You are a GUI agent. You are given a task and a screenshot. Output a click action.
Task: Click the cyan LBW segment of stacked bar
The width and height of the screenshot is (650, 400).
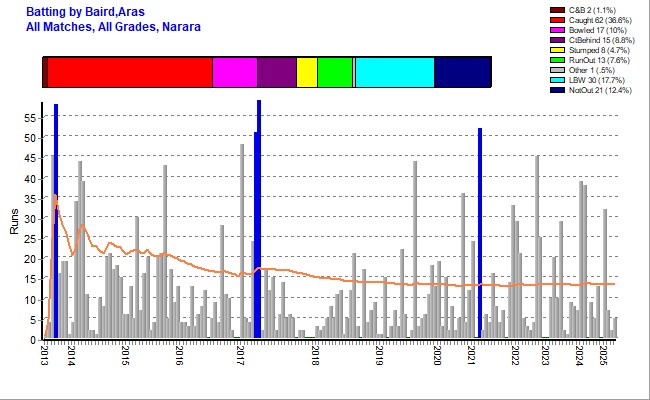point(395,73)
